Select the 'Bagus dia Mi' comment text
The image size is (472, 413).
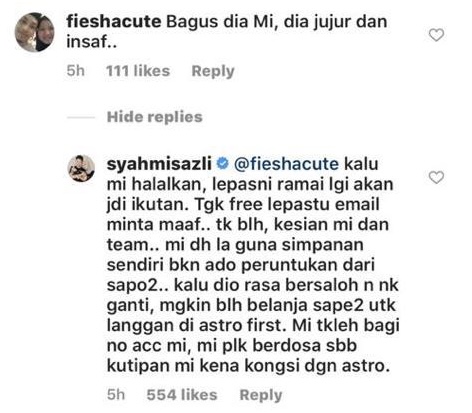tap(227, 32)
